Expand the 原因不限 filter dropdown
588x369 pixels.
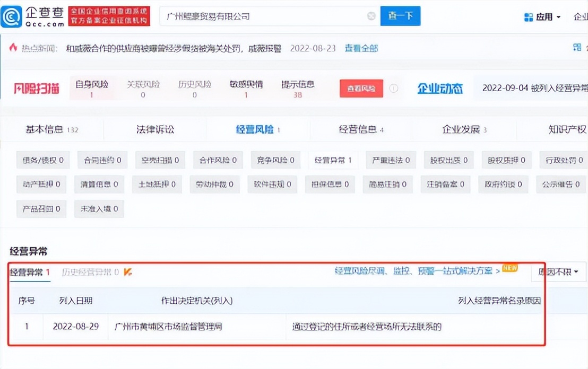(x=558, y=271)
